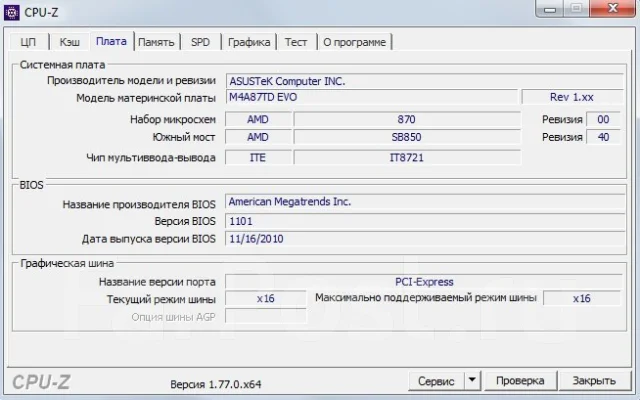Click BIOS date 11/16/2010
Viewport: 640px width, 400px height.
tap(425, 239)
